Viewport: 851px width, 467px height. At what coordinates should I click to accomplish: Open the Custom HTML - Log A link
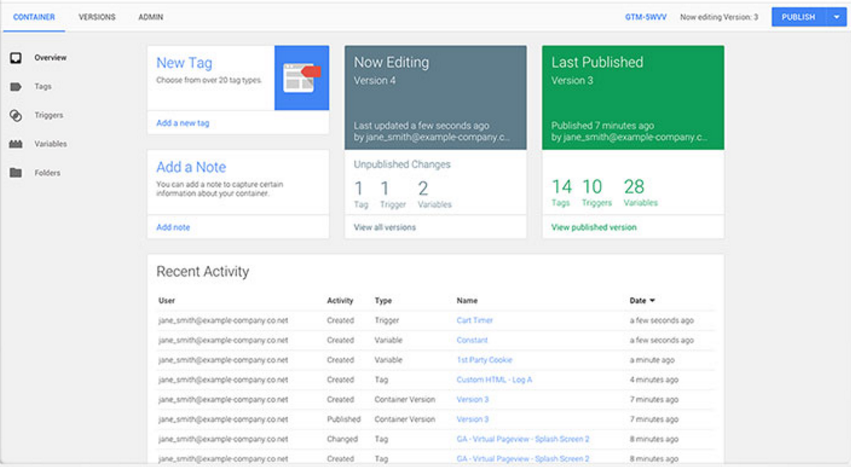[x=494, y=380]
